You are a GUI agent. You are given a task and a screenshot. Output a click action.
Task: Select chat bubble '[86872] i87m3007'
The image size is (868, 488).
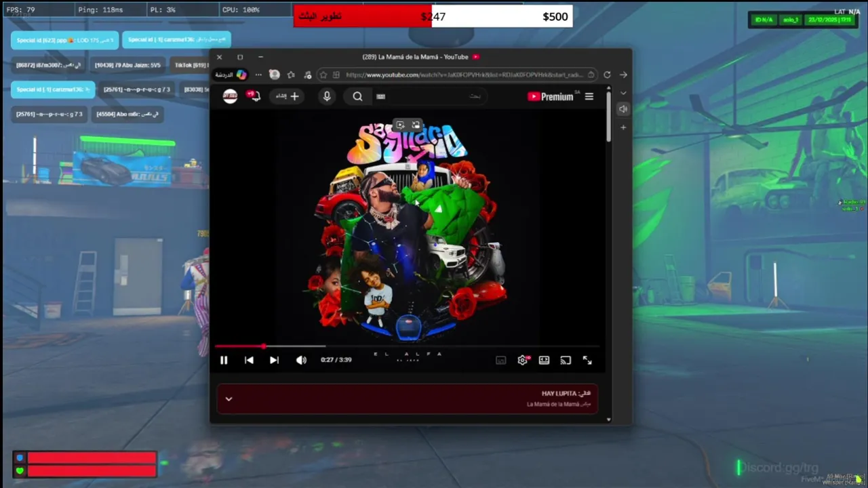point(49,65)
